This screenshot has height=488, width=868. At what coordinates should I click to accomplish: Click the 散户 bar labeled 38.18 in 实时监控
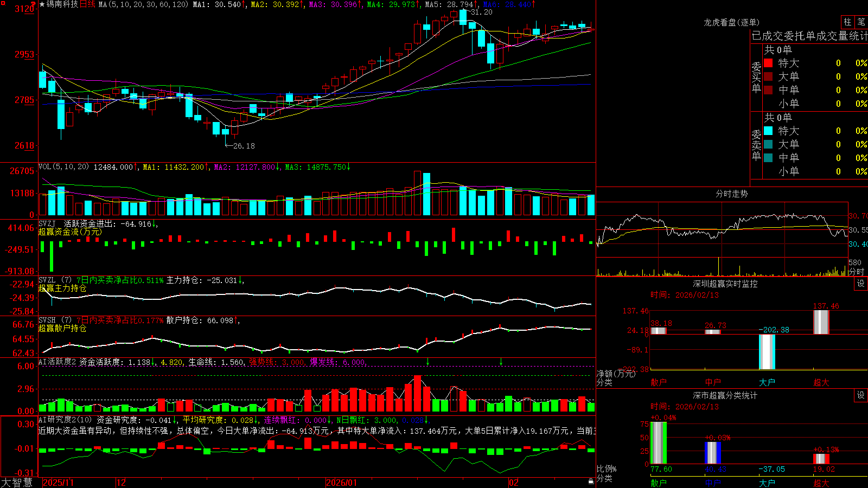point(659,331)
